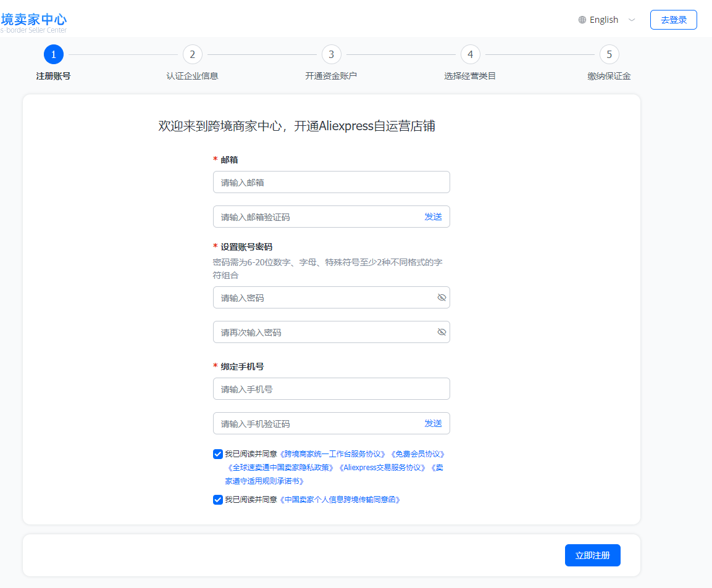
Task: Click the globe language icon
Action: pos(582,20)
